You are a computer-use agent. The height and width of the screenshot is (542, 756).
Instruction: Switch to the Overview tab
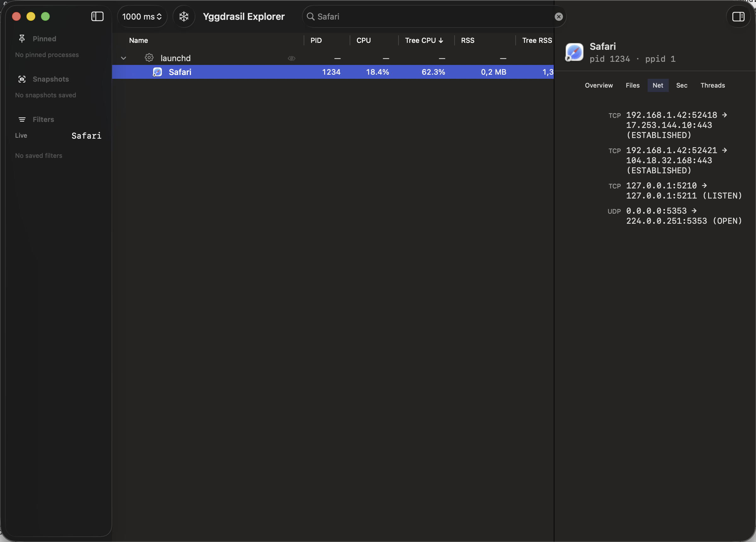coord(599,85)
